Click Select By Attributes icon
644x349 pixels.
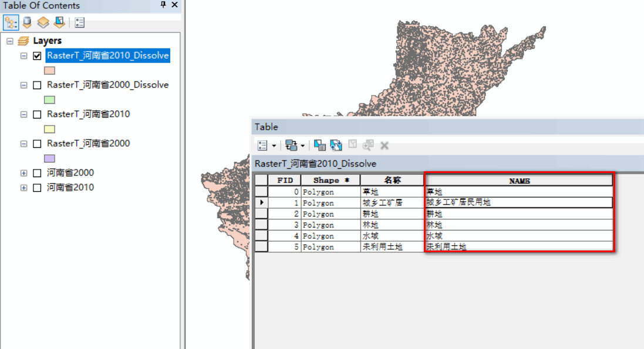click(319, 145)
